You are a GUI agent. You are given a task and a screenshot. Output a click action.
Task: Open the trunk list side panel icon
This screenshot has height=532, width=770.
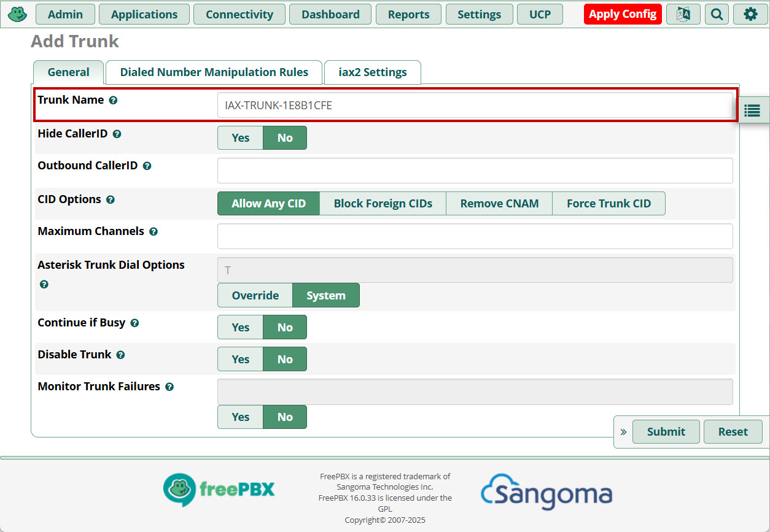752,110
